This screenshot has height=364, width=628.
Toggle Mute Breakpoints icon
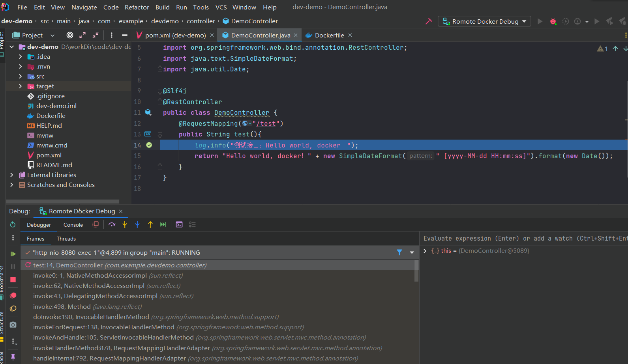coord(13,308)
